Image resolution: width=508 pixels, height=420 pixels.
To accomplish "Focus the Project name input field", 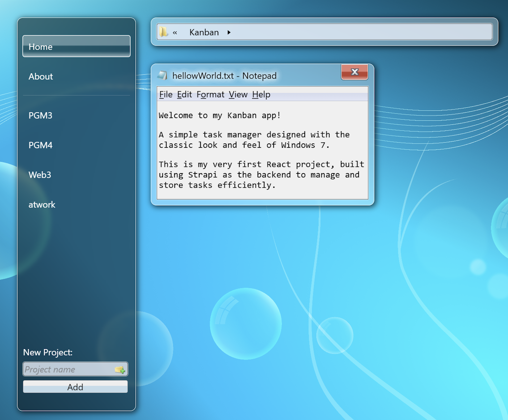I will point(68,369).
